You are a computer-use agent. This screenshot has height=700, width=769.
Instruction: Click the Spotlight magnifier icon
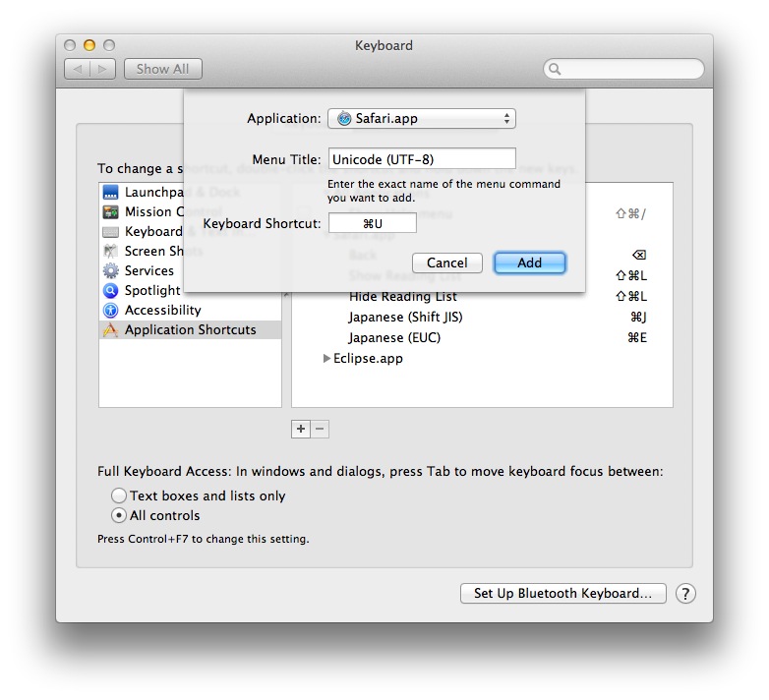point(110,290)
